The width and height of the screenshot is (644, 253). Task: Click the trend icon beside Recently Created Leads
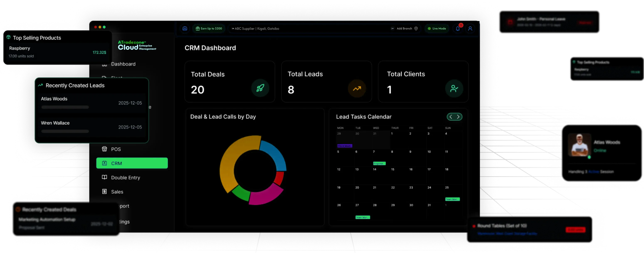click(x=40, y=85)
